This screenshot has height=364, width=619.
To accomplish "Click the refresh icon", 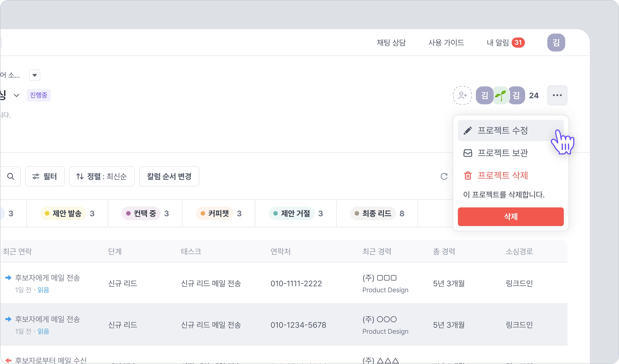I will click(x=444, y=176).
